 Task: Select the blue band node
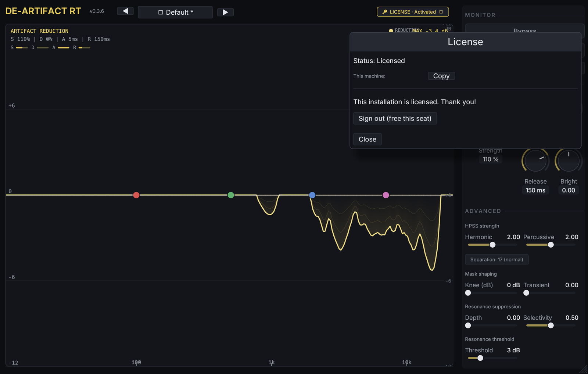312,195
